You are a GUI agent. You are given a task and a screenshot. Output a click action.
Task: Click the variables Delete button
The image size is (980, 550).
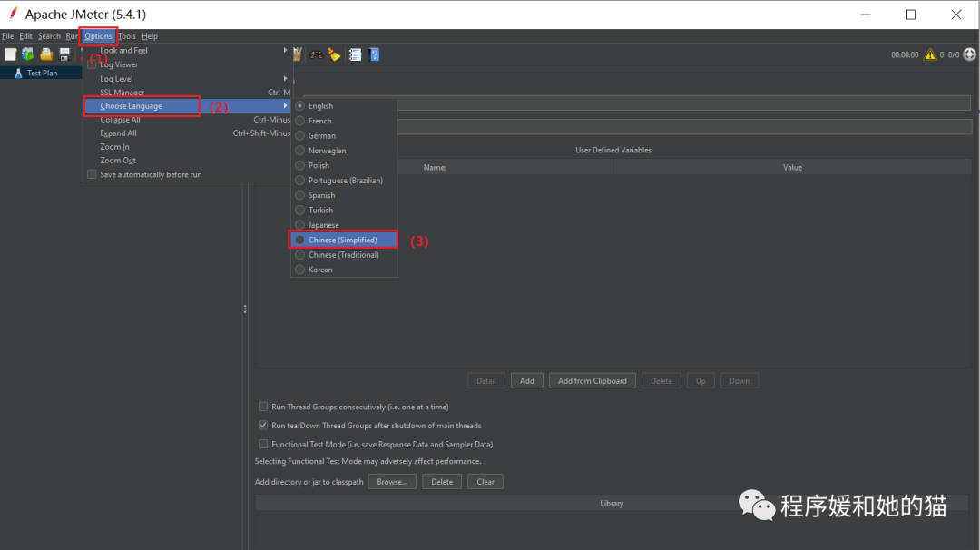[661, 380]
